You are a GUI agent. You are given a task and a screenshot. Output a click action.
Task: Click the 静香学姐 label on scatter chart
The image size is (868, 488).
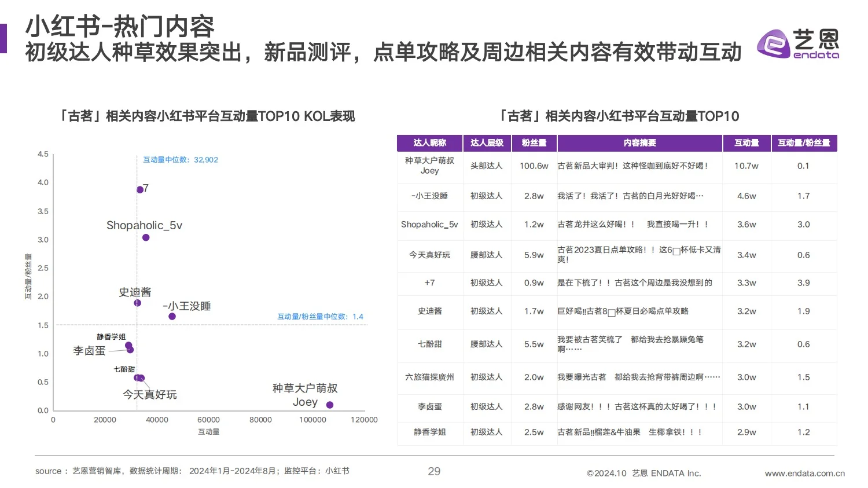111,337
